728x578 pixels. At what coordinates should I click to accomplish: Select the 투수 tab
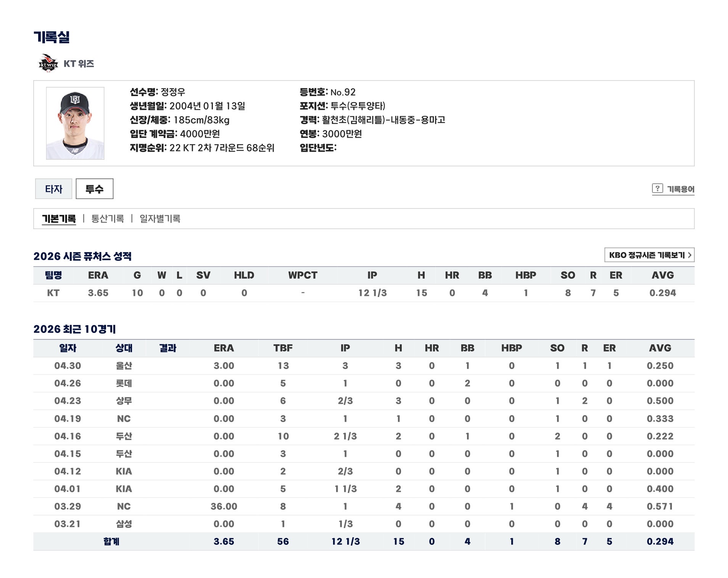point(95,189)
